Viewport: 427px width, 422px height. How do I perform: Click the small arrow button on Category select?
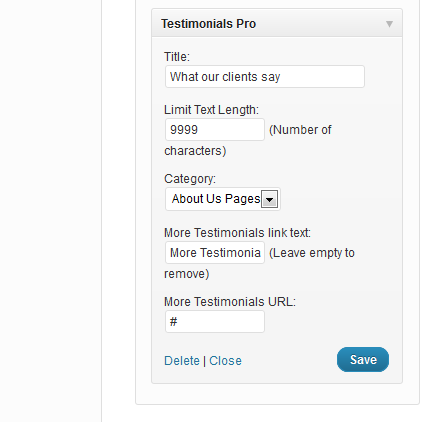[x=269, y=199]
